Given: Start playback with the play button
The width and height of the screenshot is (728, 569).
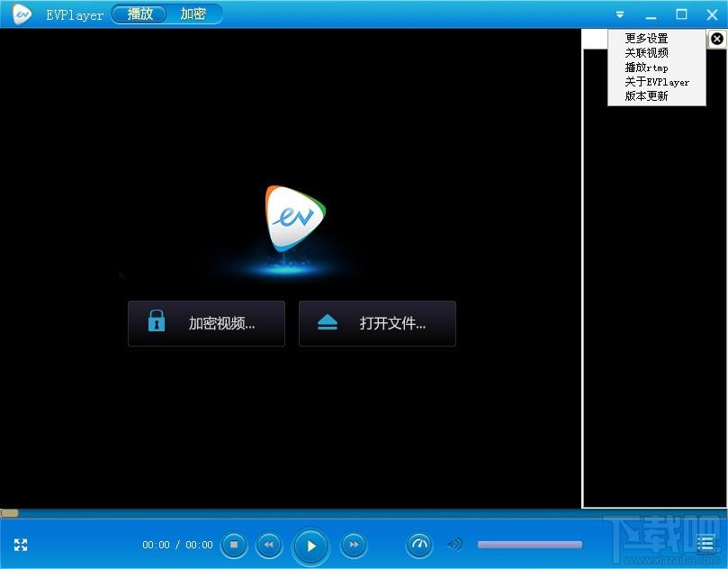Looking at the screenshot, I should pos(311,546).
